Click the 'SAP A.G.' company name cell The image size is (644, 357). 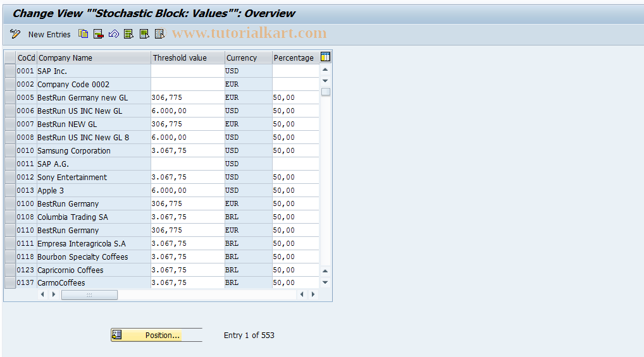(x=94, y=164)
